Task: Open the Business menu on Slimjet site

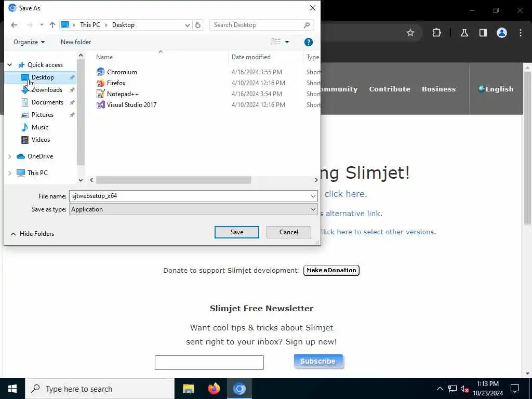Action: (x=438, y=89)
